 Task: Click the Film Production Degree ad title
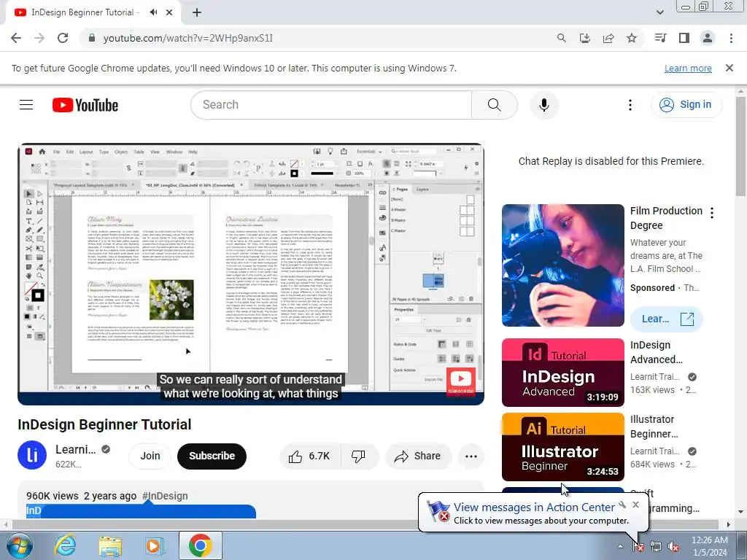666,217
